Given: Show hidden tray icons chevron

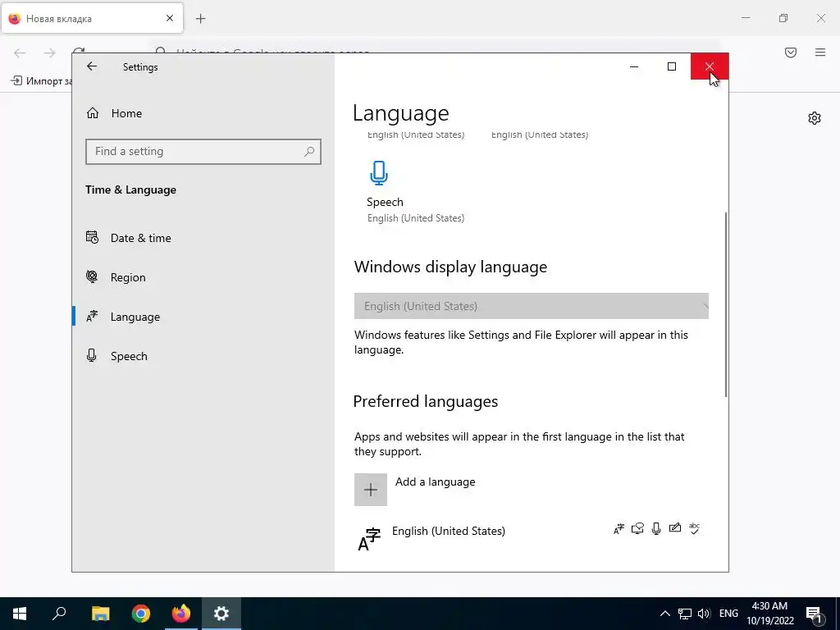Looking at the screenshot, I should [664, 614].
